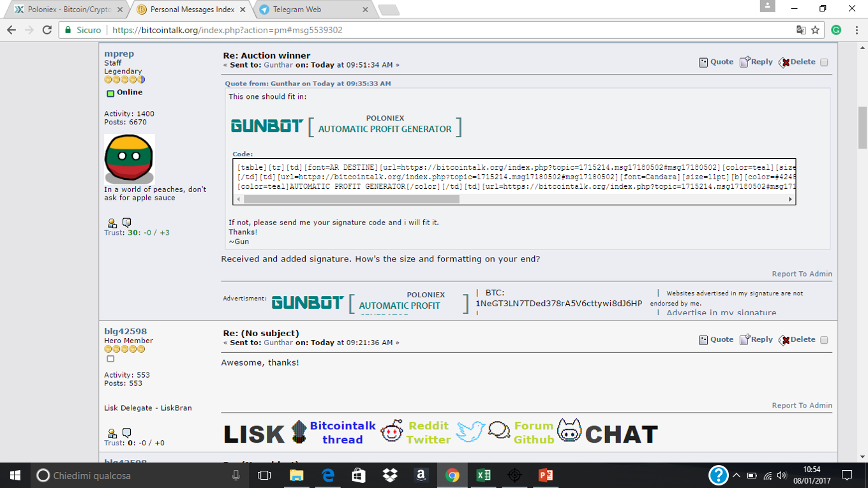Screen dimensions: 868x488
Task: View blg42598's profile icon
Action: tap(112, 433)
